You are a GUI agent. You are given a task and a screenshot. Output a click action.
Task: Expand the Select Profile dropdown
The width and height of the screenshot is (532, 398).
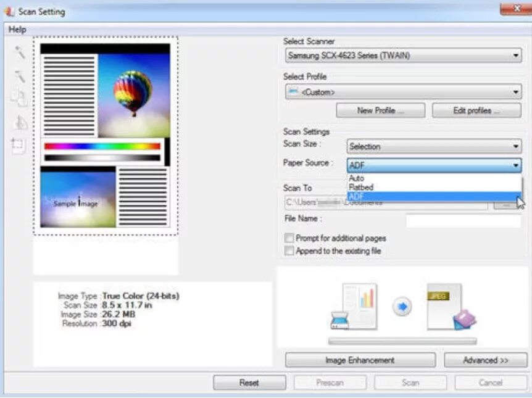pyautogui.click(x=404, y=92)
